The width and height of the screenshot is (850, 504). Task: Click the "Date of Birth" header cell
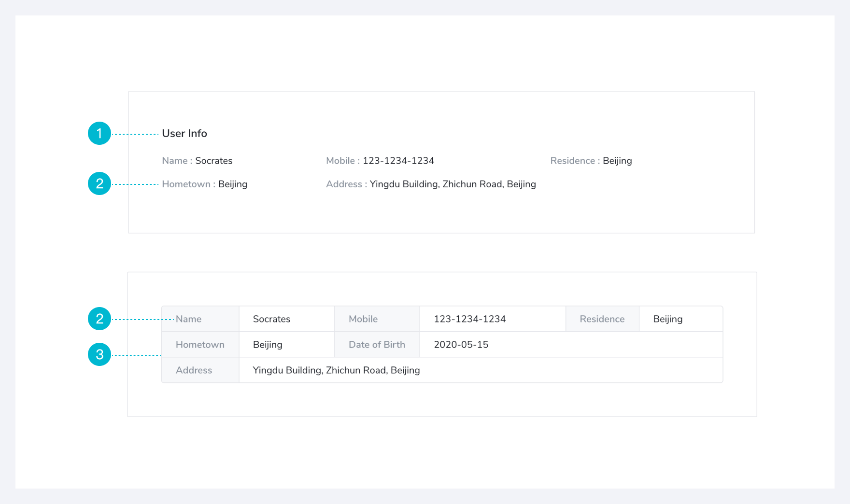point(377,345)
